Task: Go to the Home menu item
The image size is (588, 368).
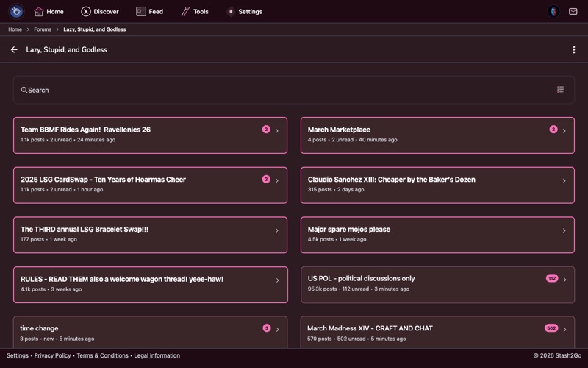Action: [49, 12]
